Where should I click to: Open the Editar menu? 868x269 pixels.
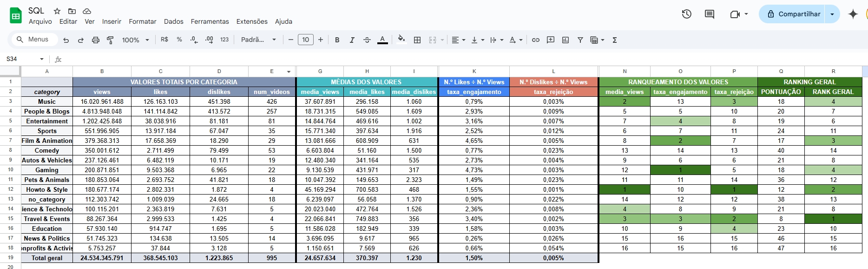click(x=68, y=21)
